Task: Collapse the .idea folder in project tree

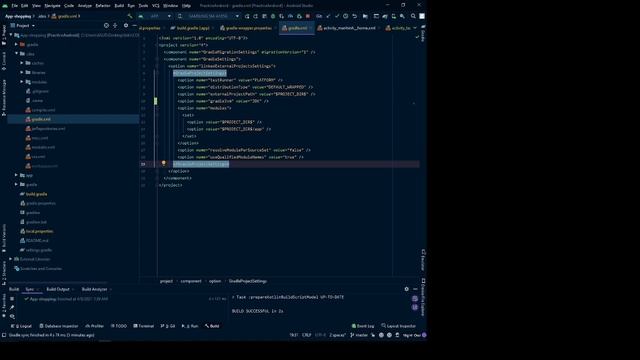Action: click(x=17, y=53)
